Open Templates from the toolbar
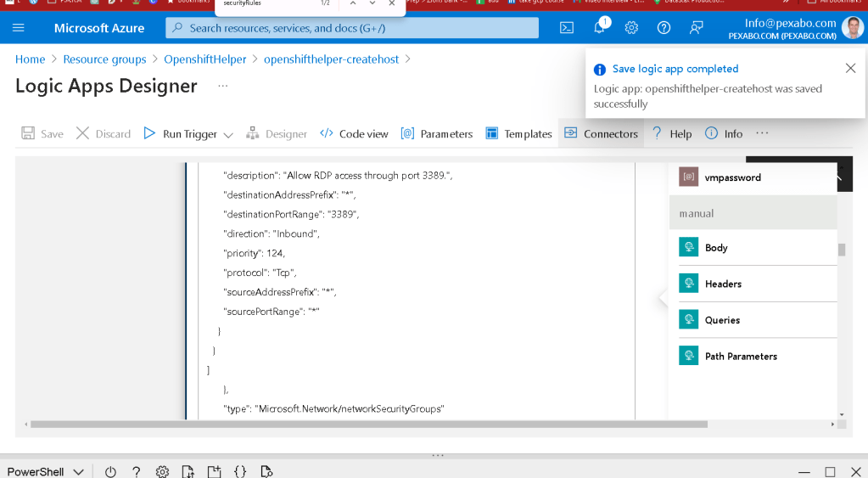868x478 pixels. click(x=518, y=133)
